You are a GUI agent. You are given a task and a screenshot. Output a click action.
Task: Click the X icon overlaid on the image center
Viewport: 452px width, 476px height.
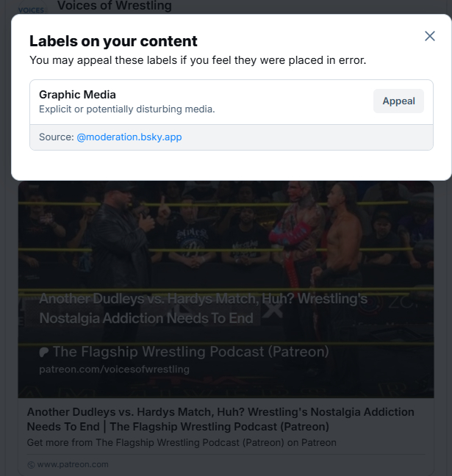click(x=273, y=309)
